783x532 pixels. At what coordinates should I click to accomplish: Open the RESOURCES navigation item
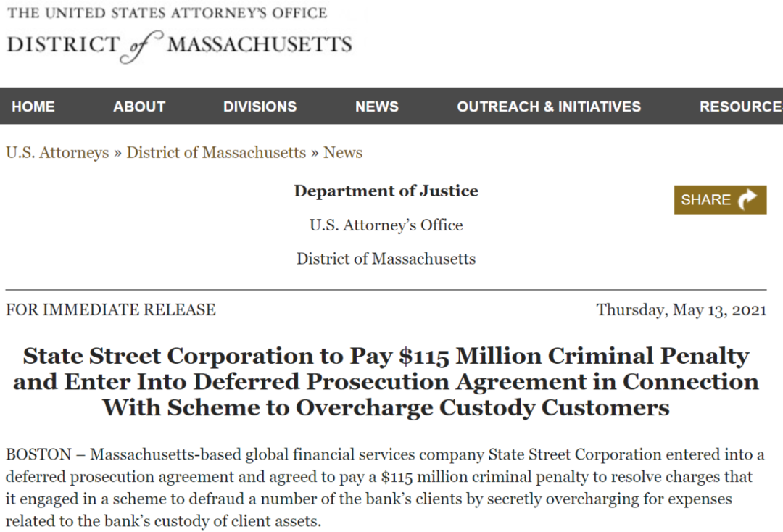click(x=741, y=107)
